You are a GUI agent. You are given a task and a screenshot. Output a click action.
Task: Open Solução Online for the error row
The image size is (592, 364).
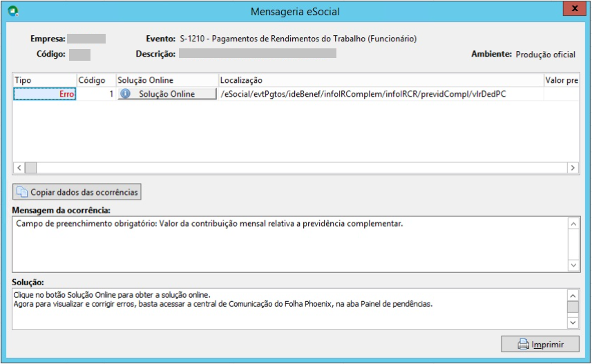click(167, 94)
